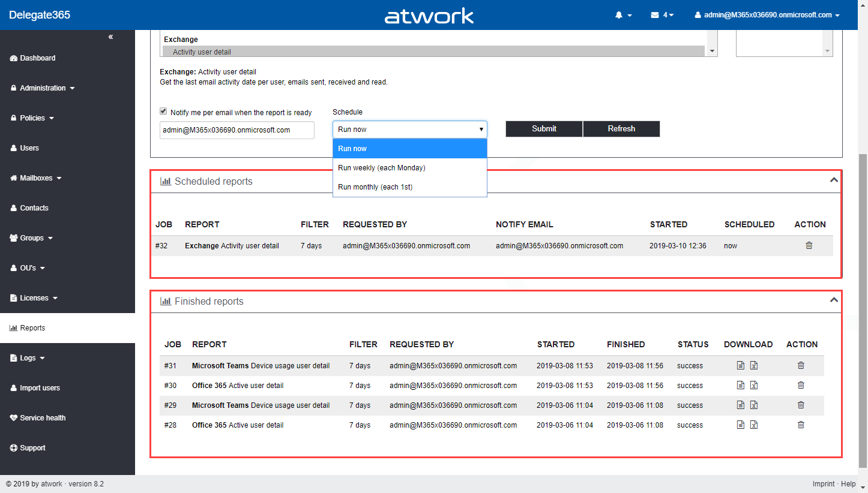Open Service health from the sidebar

tap(42, 418)
